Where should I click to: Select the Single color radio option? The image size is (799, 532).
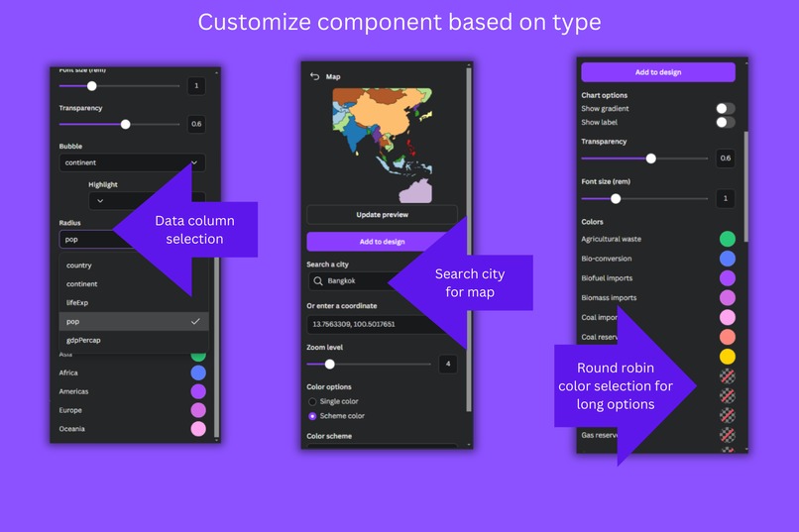tap(312, 401)
